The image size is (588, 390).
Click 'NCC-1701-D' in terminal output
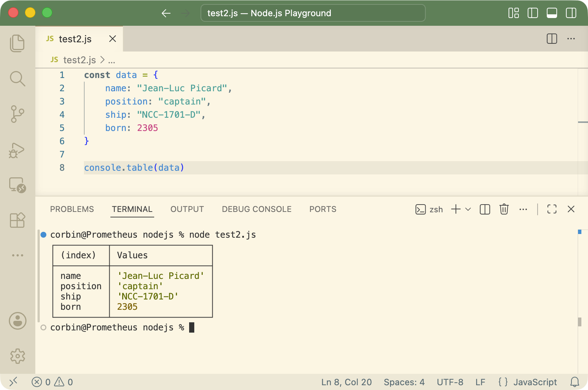coord(148,297)
